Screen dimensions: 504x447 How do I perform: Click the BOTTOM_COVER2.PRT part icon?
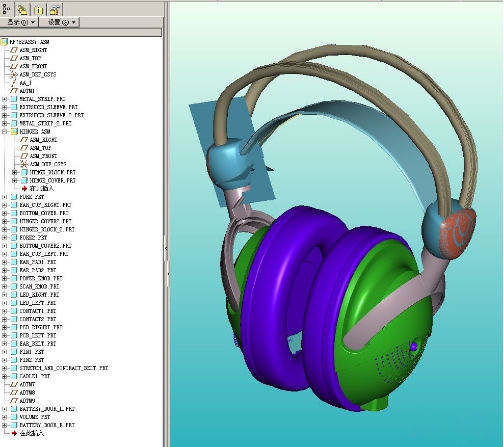(14, 246)
